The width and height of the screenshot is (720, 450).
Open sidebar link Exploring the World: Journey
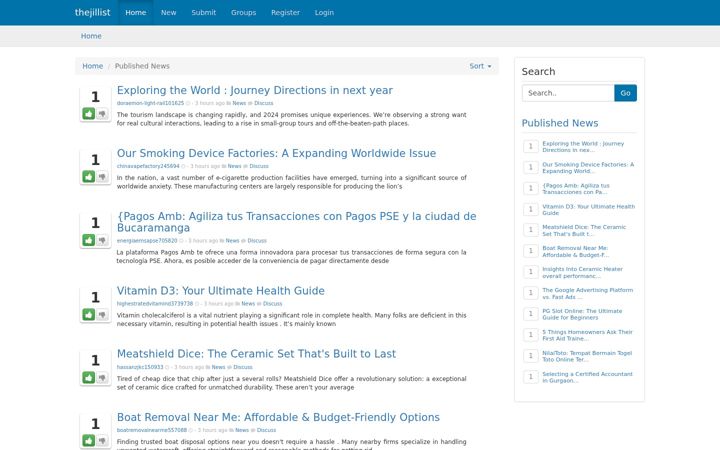[583, 146]
